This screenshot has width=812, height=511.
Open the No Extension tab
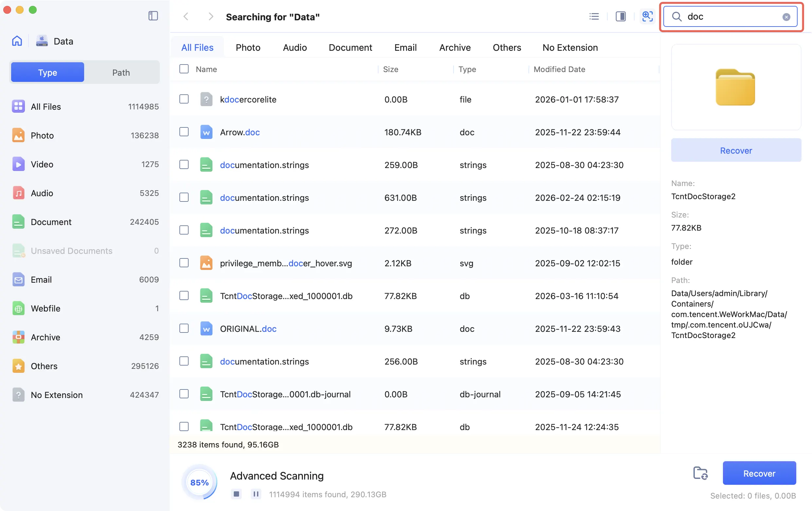(x=570, y=47)
